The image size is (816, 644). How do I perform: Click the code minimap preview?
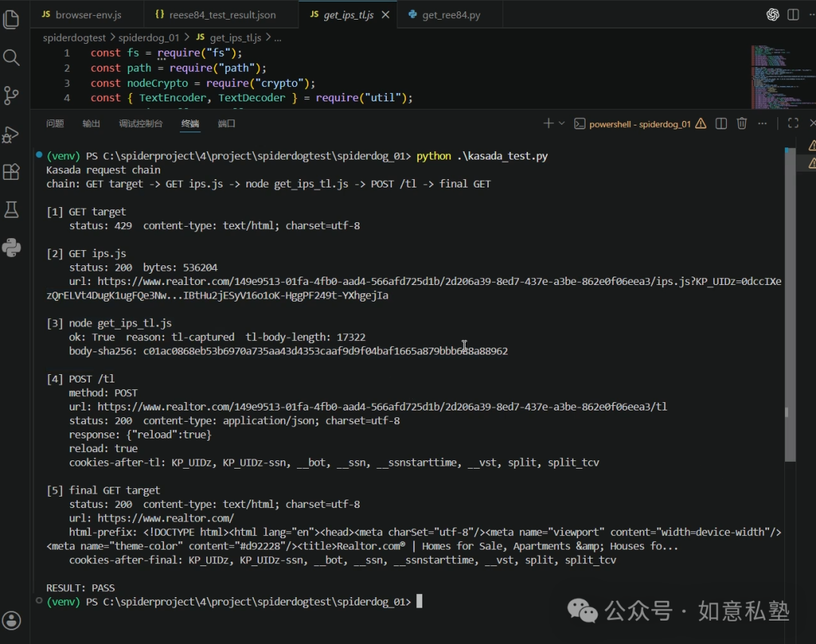point(782,76)
